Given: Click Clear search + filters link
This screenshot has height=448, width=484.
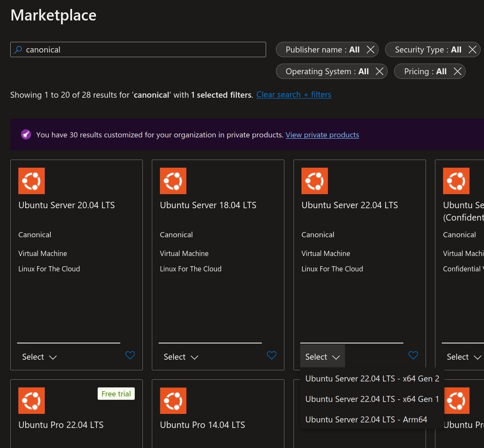Looking at the screenshot, I should [293, 94].
